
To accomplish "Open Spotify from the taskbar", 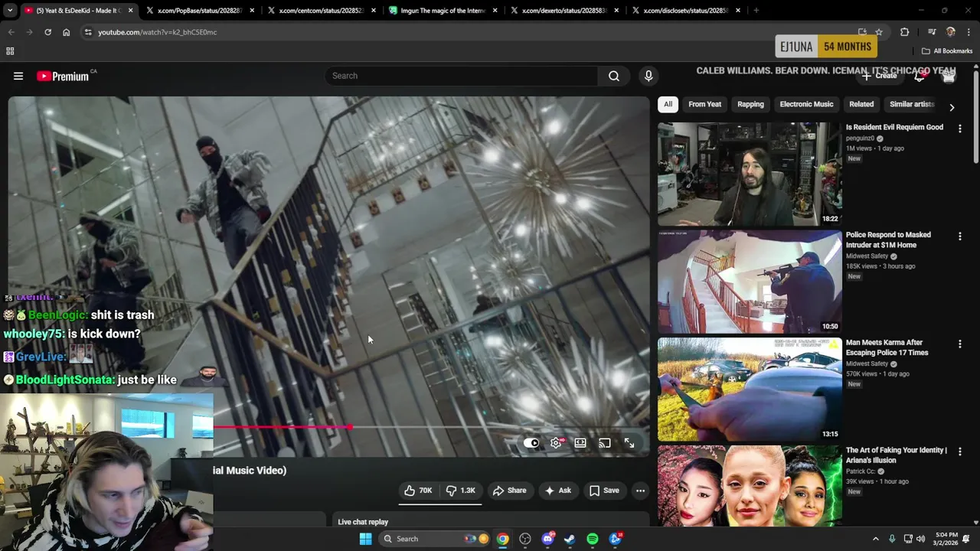I will (x=593, y=539).
